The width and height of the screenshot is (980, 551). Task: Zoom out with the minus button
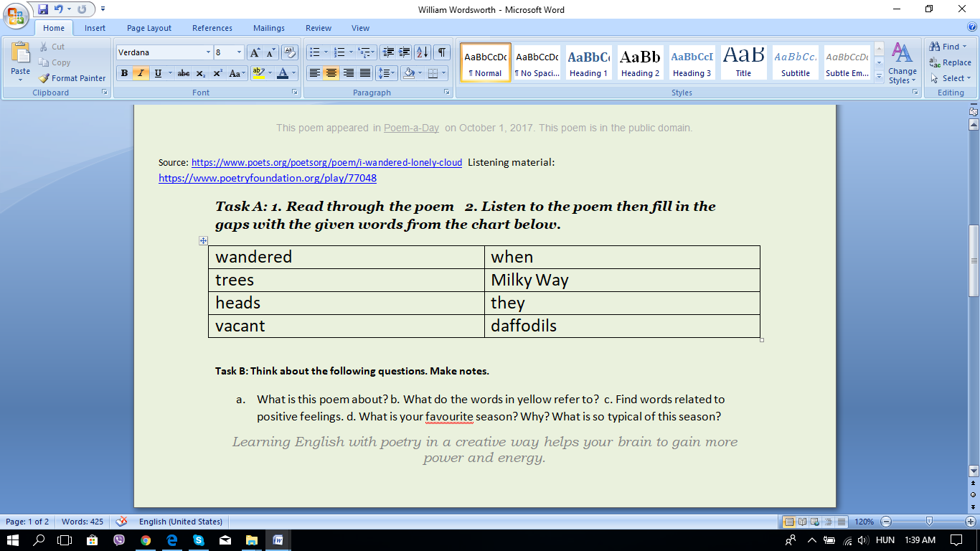pos(886,522)
